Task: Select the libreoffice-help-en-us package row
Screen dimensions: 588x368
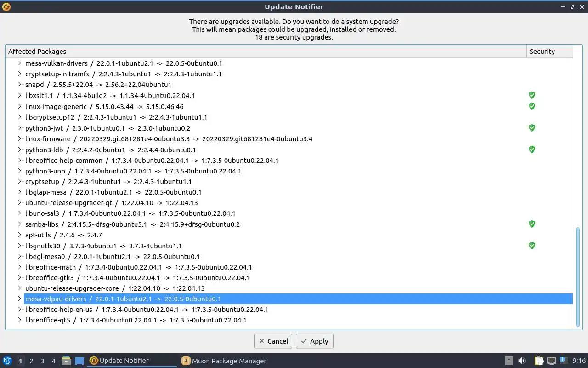Action: click(298, 310)
